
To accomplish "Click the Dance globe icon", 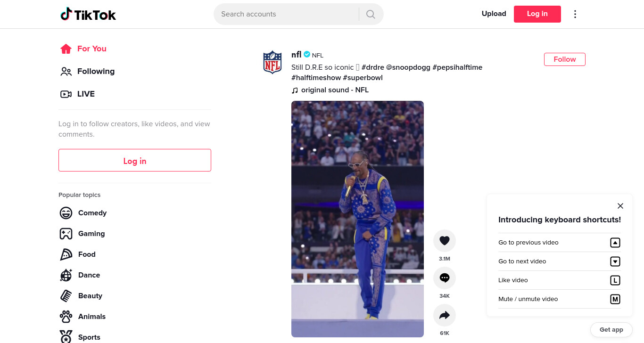I will point(66,275).
